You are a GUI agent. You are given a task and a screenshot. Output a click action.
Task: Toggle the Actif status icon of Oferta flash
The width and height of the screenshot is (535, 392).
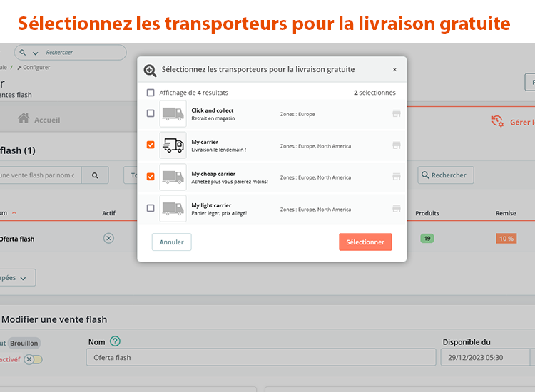(x=108, y=238)
